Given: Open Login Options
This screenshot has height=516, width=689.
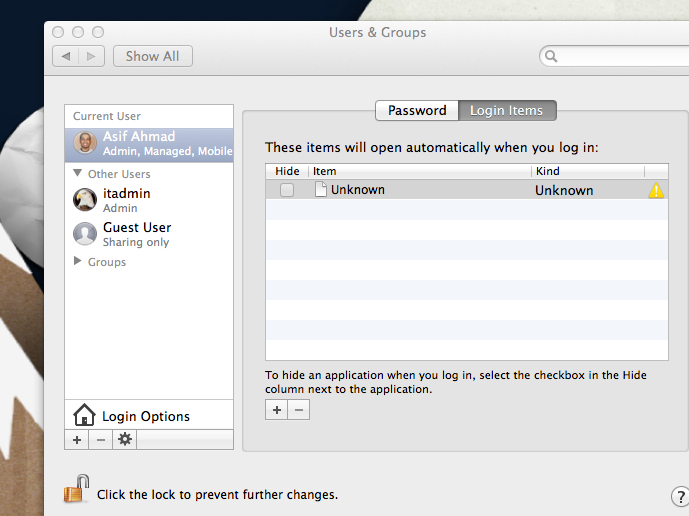Looking at the screenshot, I should [x=149, y=415].
